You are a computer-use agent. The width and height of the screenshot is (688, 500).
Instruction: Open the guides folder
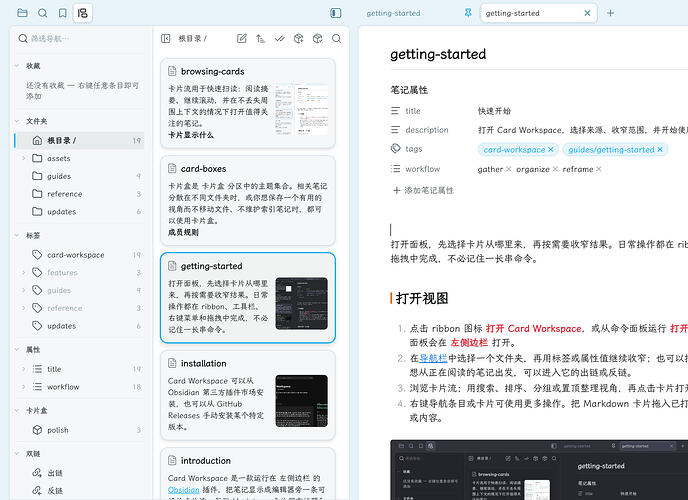tap(79, 176)
